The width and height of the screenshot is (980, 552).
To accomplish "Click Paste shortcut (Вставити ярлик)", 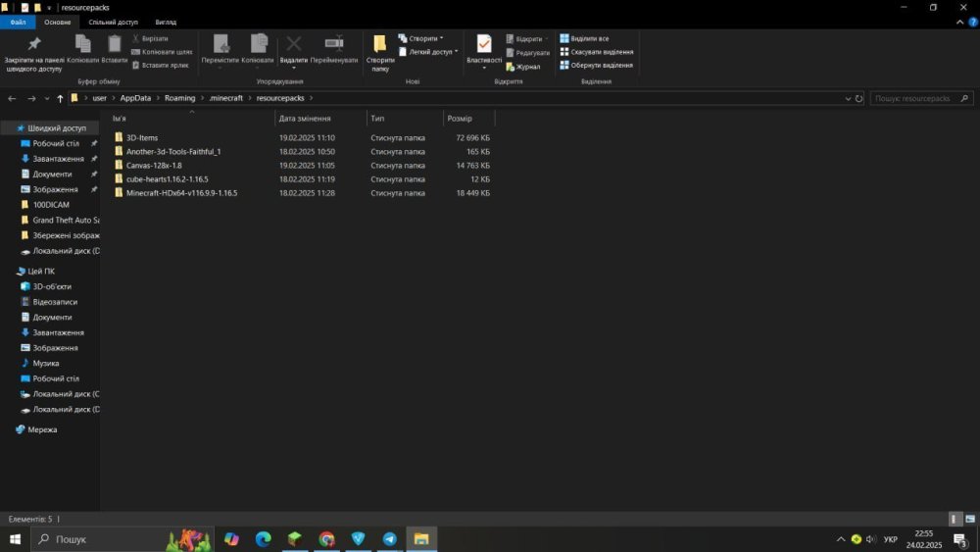I will point(160,65).
